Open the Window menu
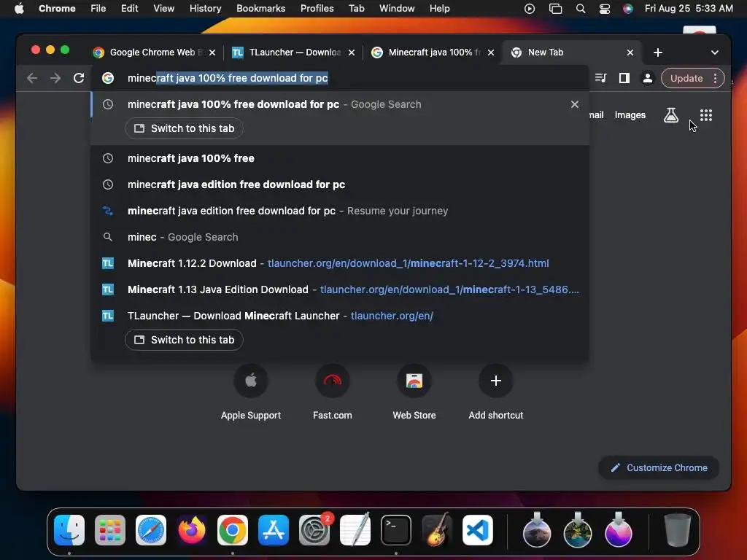 [x=397, y=9]
